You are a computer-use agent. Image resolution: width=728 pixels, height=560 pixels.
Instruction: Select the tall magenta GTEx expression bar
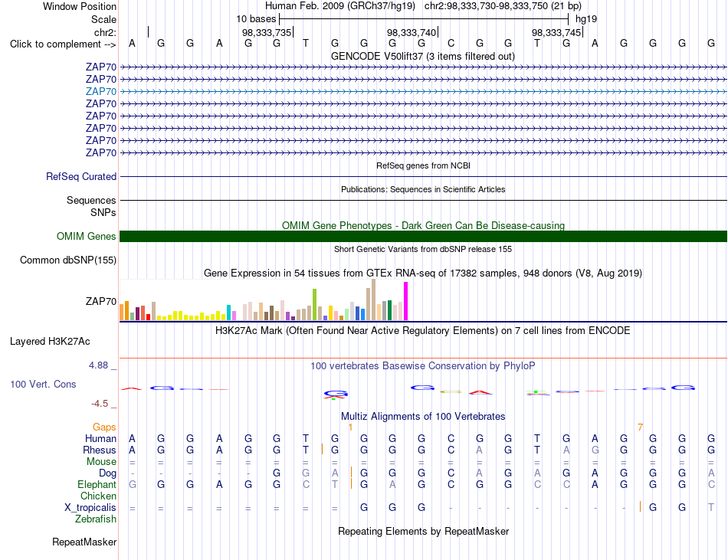click(x=406, y=301)
